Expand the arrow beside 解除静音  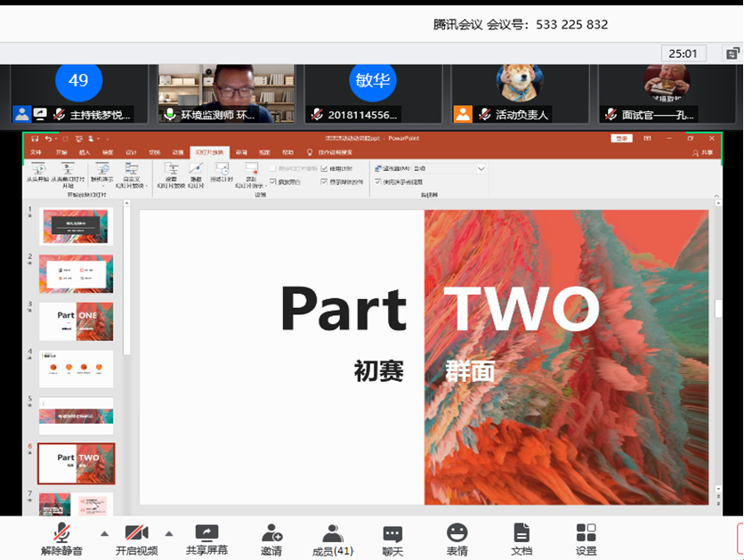pyautogui.click(x=104, y=534)
